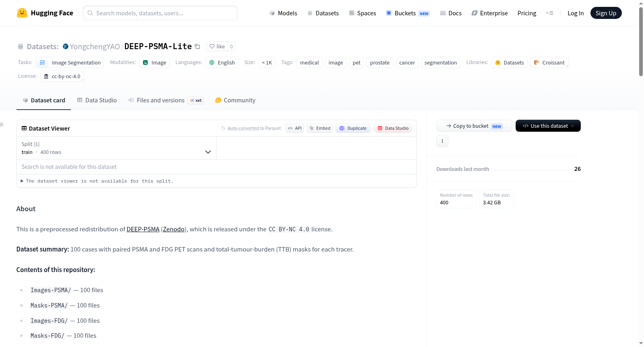Go to the Pricing page
This screenshot has width=644, height=347.
(x=527, y=13)
